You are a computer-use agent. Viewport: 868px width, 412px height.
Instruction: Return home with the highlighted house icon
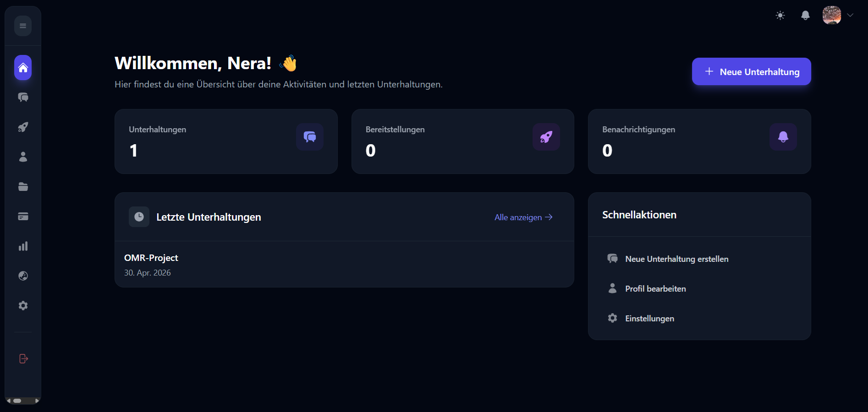(23, 68)
